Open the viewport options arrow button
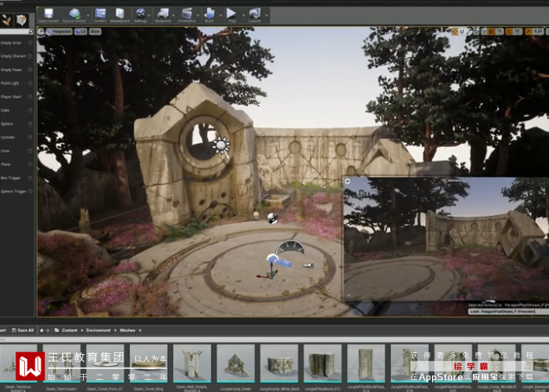549x392 pixels. (x=42, y=31)
